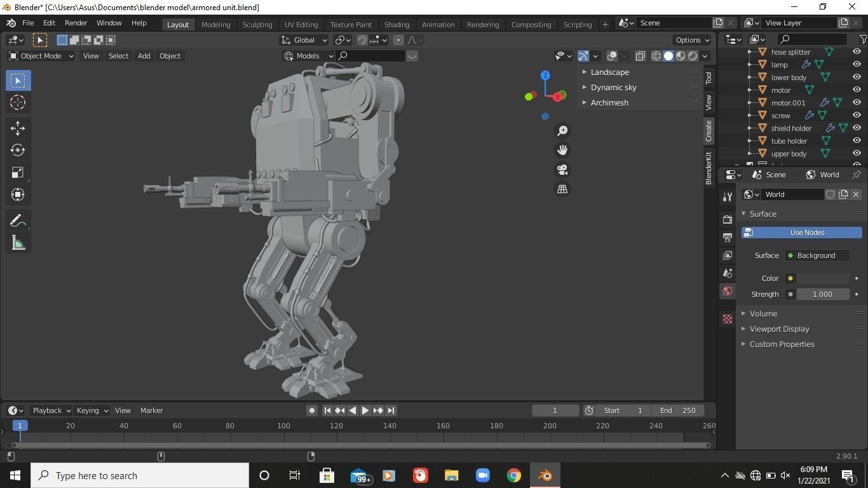The height and width of the screenshot is (488, 868).
Task: Toggle viewport overlays
Action: tap(612, 56)
